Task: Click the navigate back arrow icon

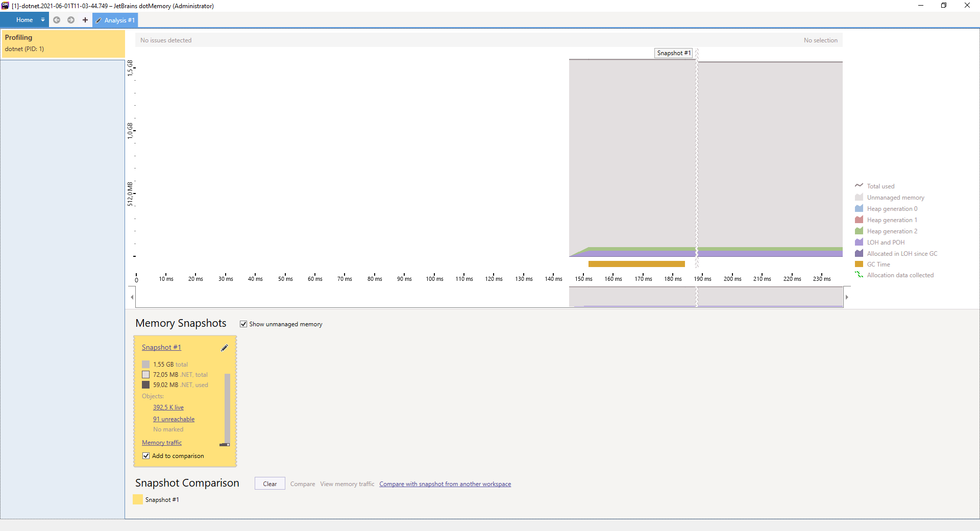Action: pyautogui.click(x=57, y=20)
